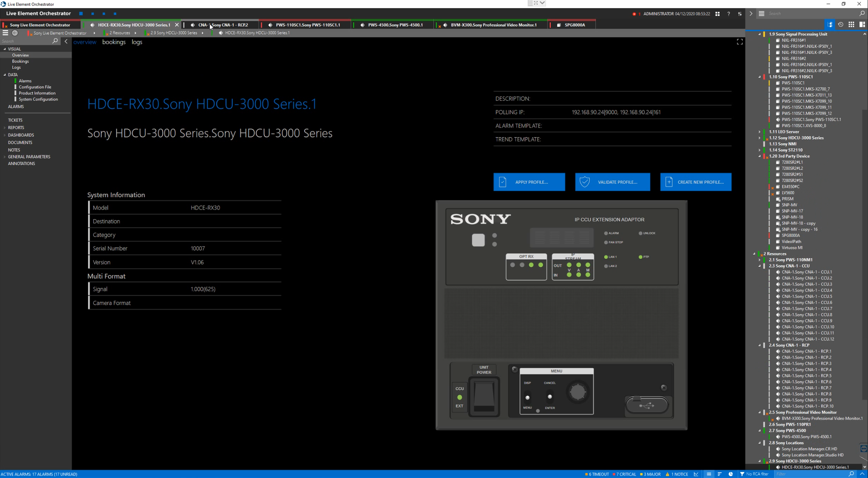Collapse right surveyor panel with chevron arrow
The width and height of the screenshot is (868, 478).
(751, 13)
